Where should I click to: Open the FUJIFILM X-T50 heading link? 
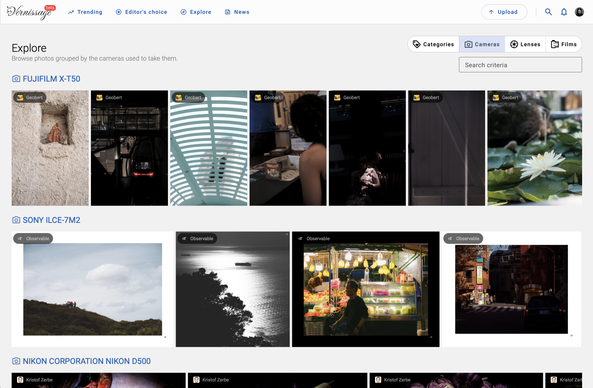tap(51, 79)
